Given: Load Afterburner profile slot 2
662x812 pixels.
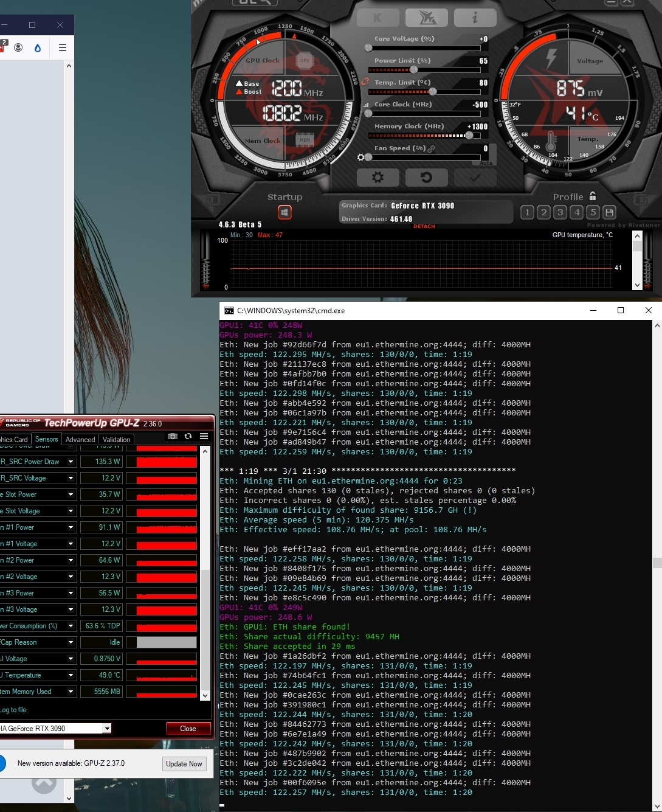Looking at the screenshot, I should (x=544, y=212).
